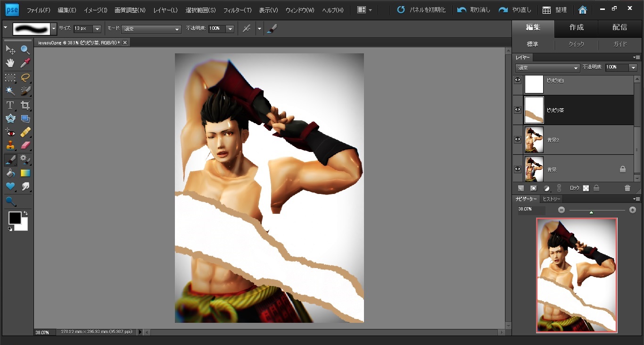Expand the tool preset arrow at options bar start
This screenshot has width=644, height=345.
(6, 27)
